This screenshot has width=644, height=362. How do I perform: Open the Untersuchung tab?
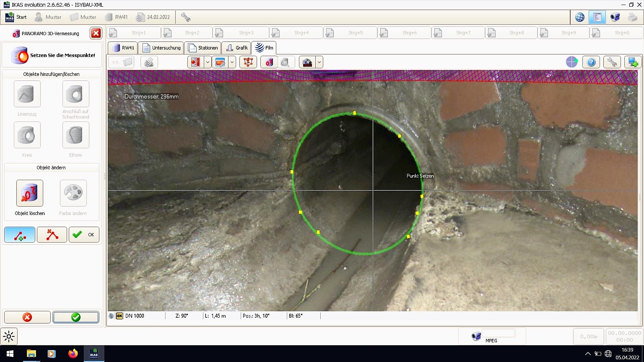point(162,48)
